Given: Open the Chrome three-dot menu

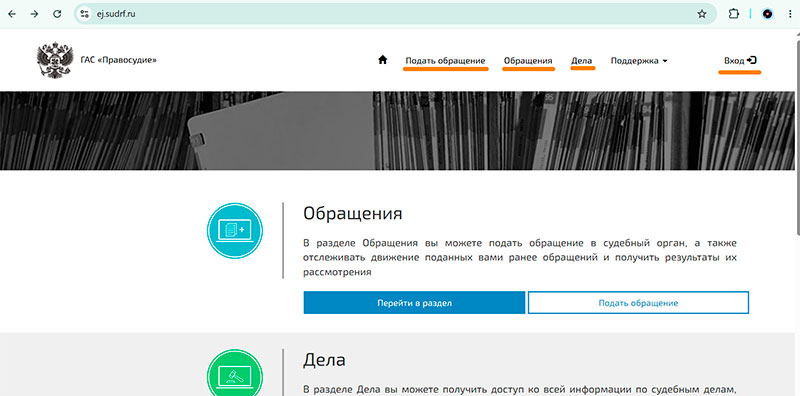Looking at the screenshot, I should (x=790, y=14).
